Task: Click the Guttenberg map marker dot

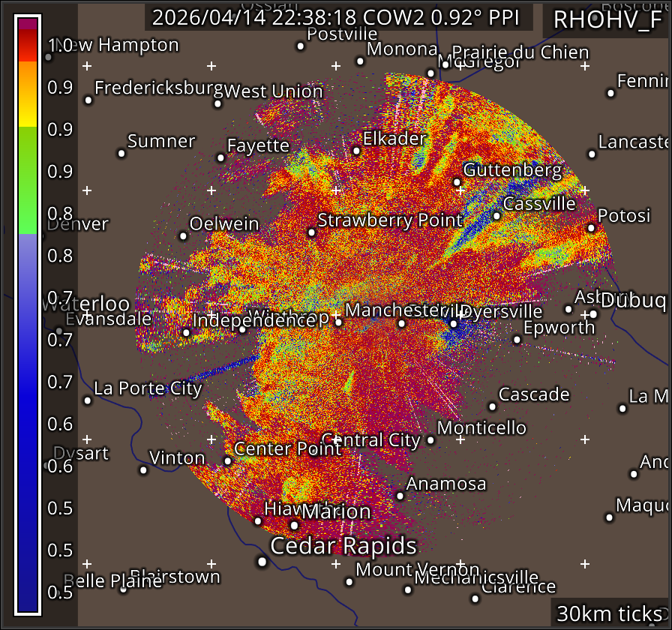Action: pyautogui.click(x=457, y=182)
